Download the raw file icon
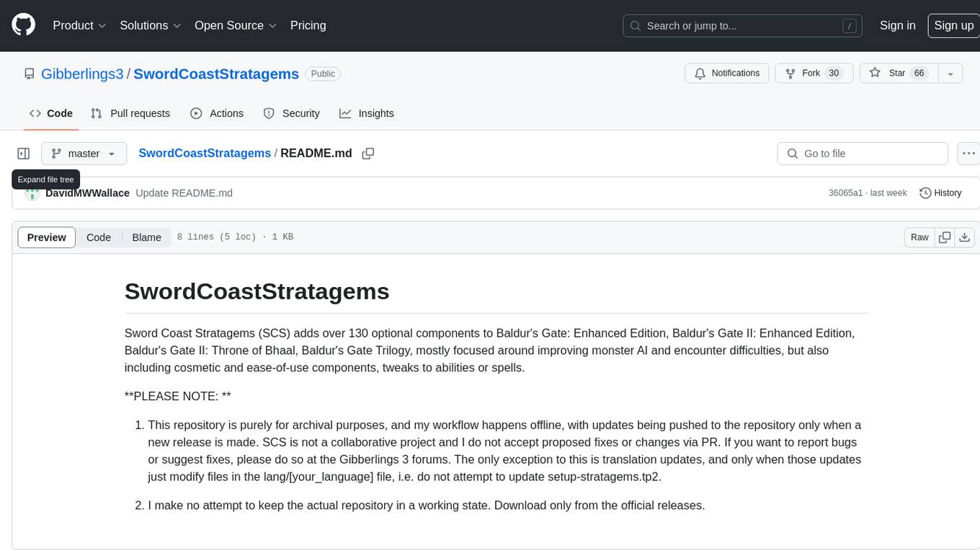980x551 pixels. click(x=965, y=237)
